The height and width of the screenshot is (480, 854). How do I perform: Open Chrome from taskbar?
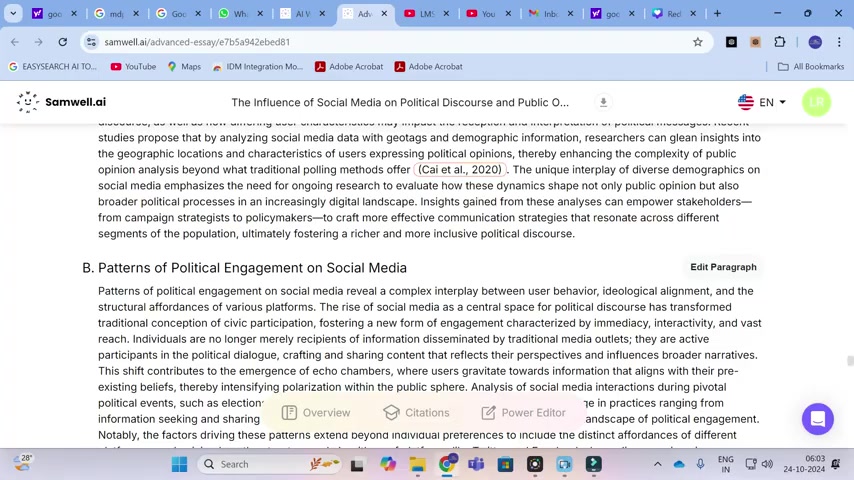coord(447,464)
